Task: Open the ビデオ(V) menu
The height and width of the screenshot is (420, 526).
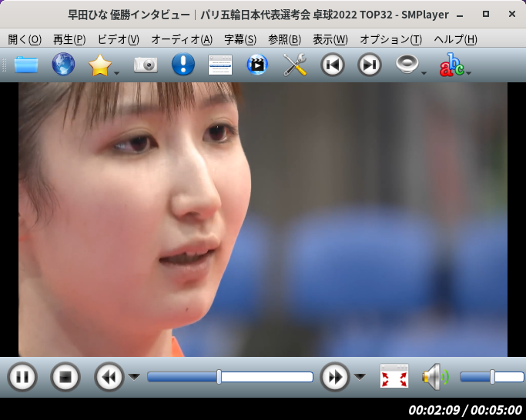Action: coord(118,39)
